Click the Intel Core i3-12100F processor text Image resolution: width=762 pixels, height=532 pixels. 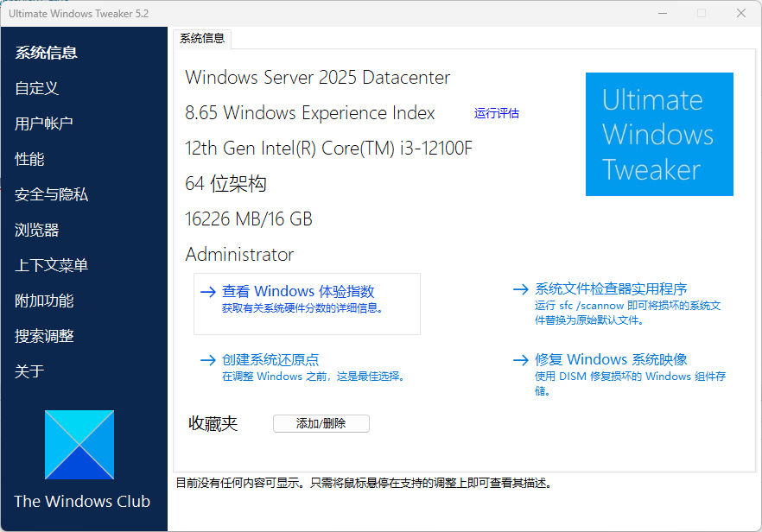point(328,149)
